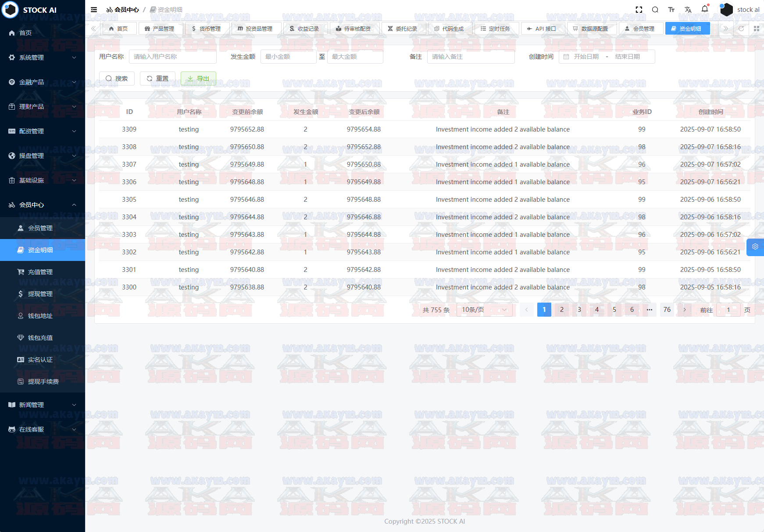The width and height of the screenshot is (764, 532).
Task: Open the tab grid menu icon
Action: click(757, 29)
